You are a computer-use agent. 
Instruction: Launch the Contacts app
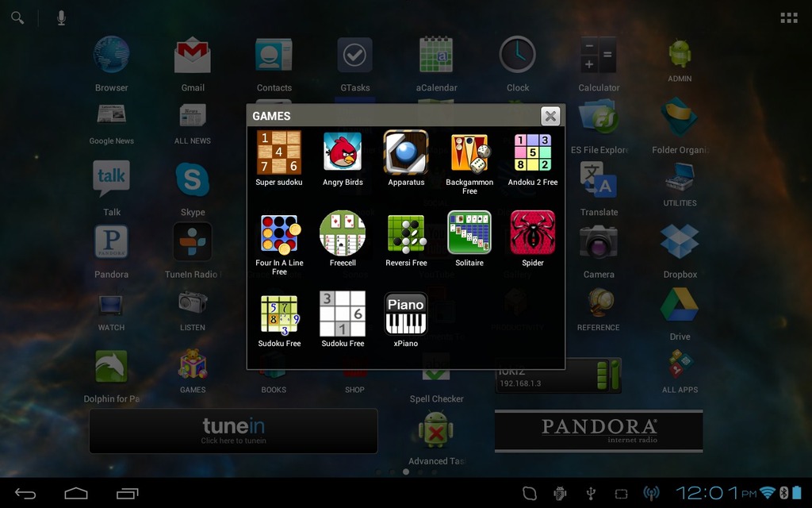(x=274, y=55)
